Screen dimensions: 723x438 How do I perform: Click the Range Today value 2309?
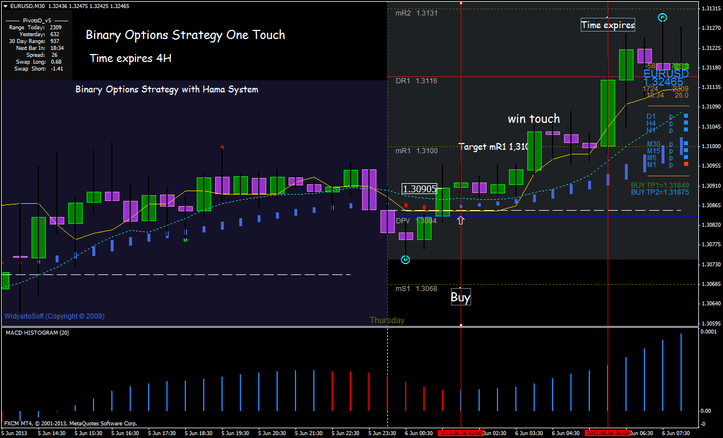(x=55, y=28)
